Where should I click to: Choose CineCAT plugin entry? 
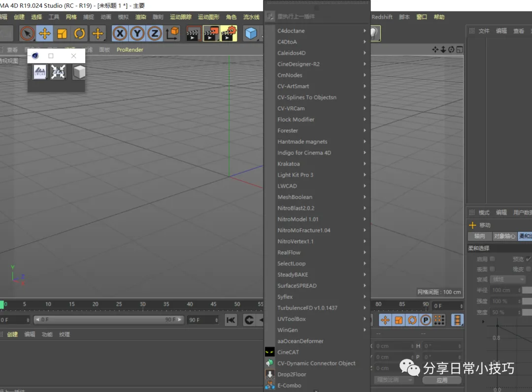point(317,352)
